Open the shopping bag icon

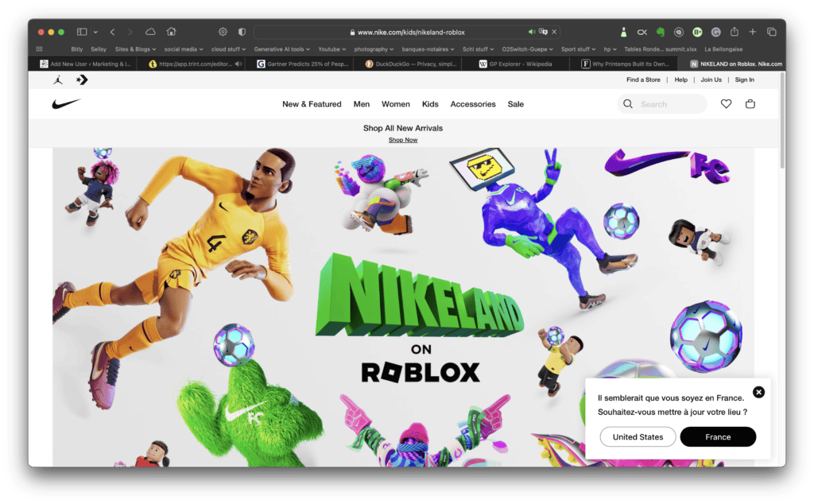(750, 104)
